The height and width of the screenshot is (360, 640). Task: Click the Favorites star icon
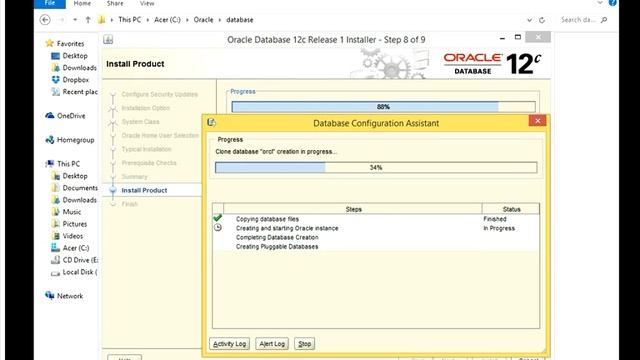(x=50, y=43)
